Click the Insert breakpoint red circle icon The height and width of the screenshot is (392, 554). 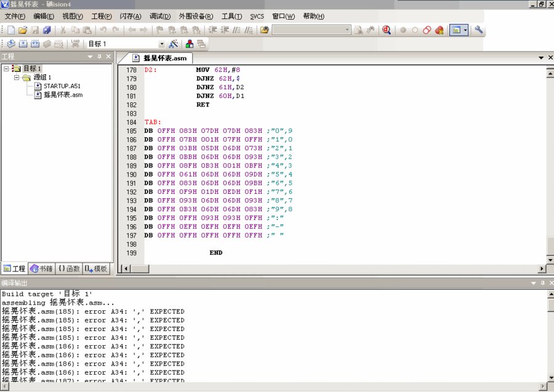403,30
